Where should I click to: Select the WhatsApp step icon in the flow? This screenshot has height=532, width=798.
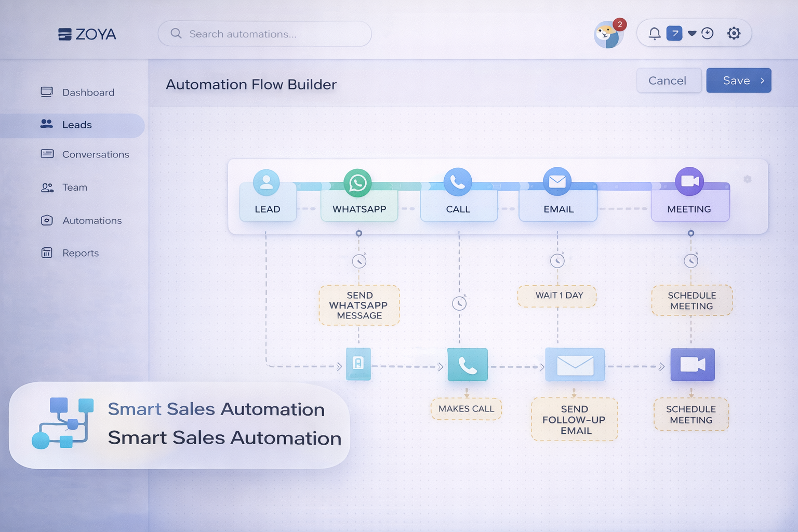pos(358,182)
